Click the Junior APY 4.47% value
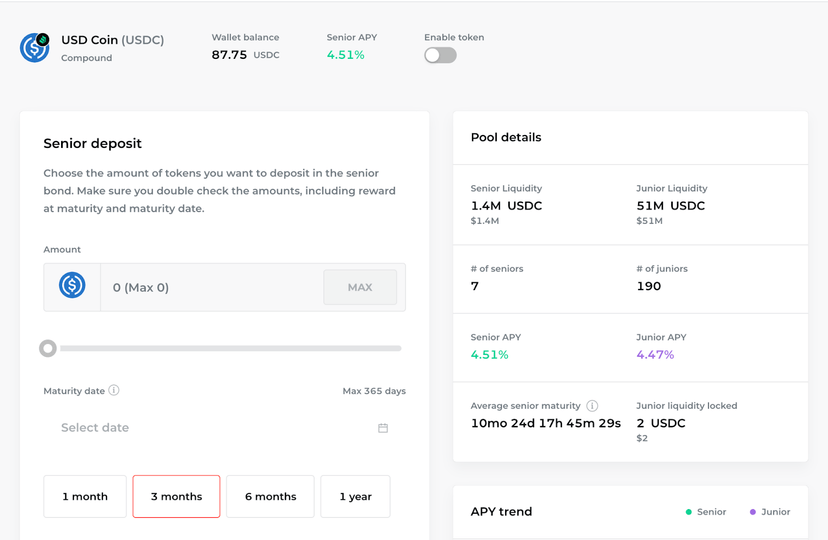This screenshot has width=828, height=540. (x=655, y=355)
